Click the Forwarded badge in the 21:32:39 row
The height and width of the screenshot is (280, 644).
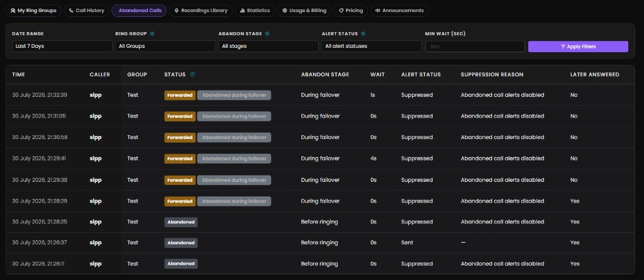(x=180, y=95)
